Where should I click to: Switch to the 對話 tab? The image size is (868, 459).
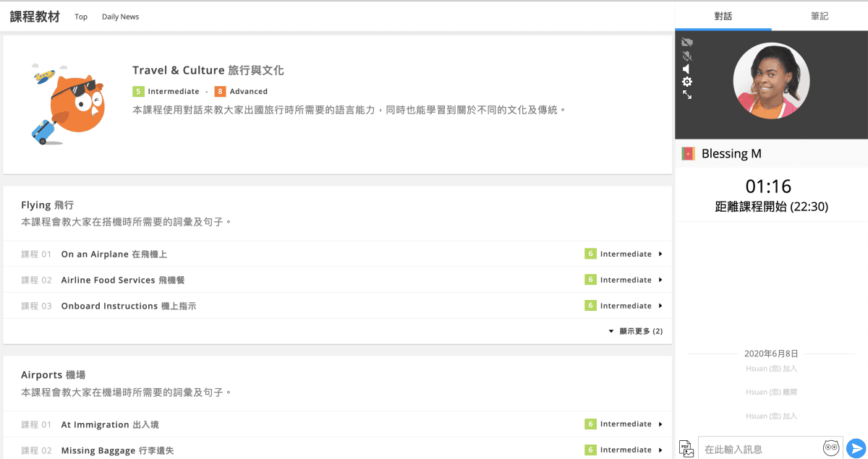tap(723, 16)
